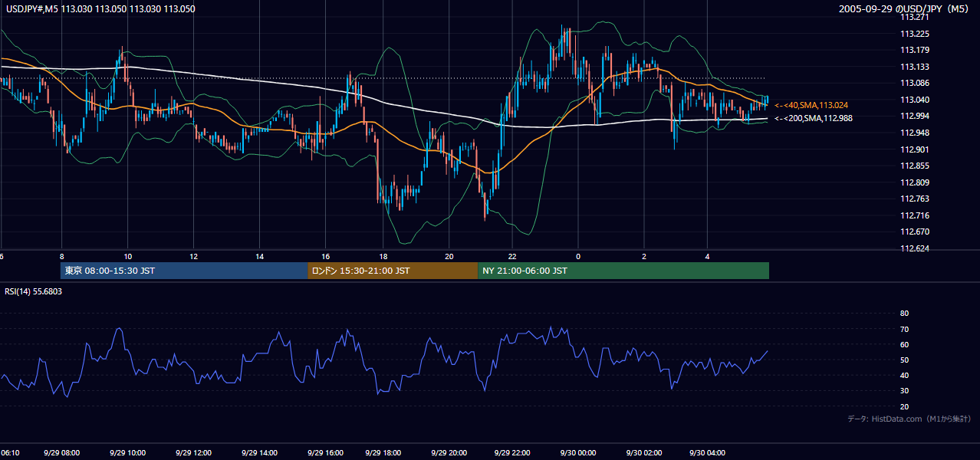This screenshot has height=460, width=980.
Task: Click price axis label 113.040
Action: pos(914,100)
